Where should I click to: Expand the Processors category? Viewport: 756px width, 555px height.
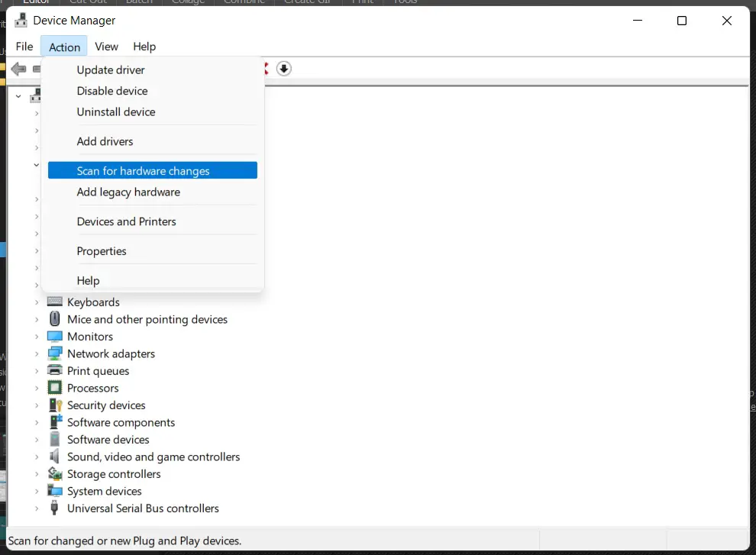pos(37,388)
